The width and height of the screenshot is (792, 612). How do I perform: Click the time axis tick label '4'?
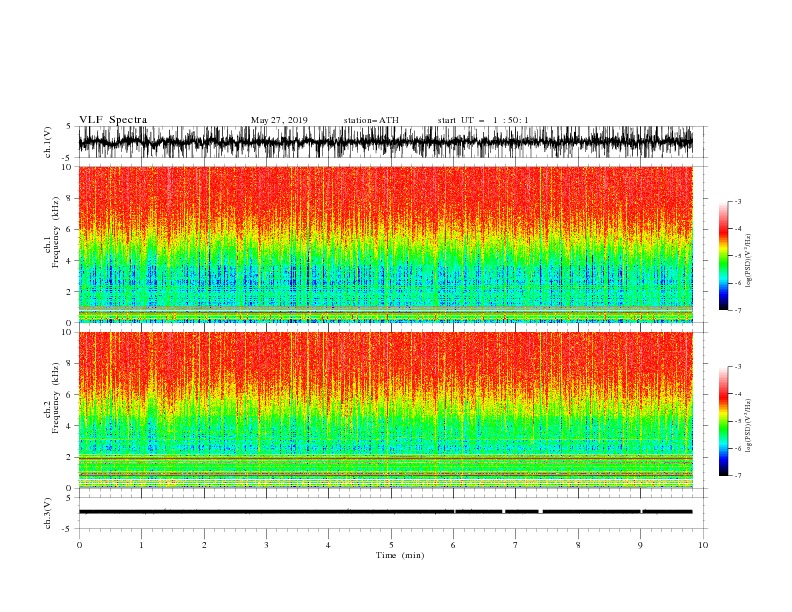pyautogui.click(x=328, y=545)
